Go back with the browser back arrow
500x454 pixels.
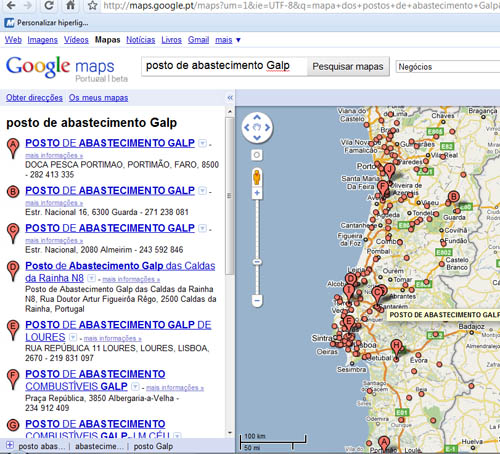pyautogui.click(x=11, y=5)
